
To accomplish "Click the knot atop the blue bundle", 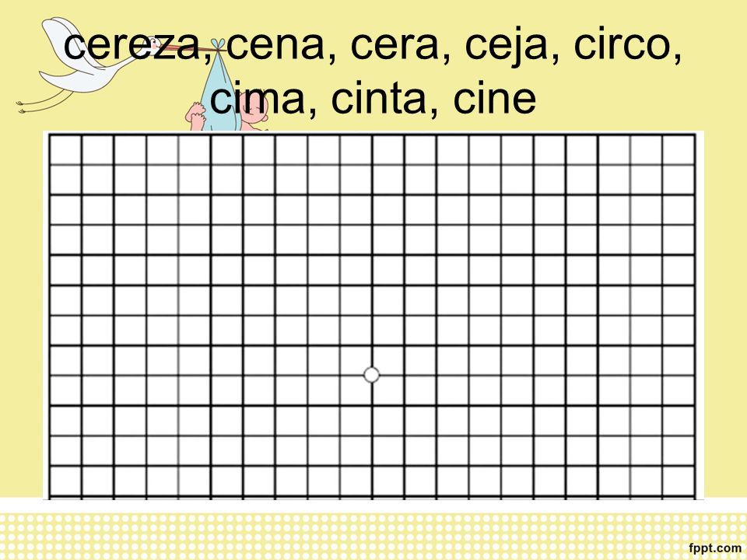I will click(218, 44).
